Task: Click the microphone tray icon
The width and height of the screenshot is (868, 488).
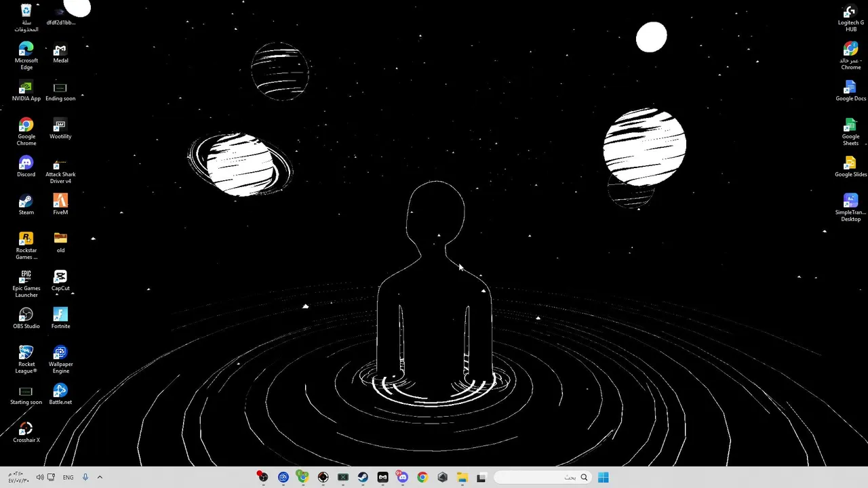Action: pos(85,477)
